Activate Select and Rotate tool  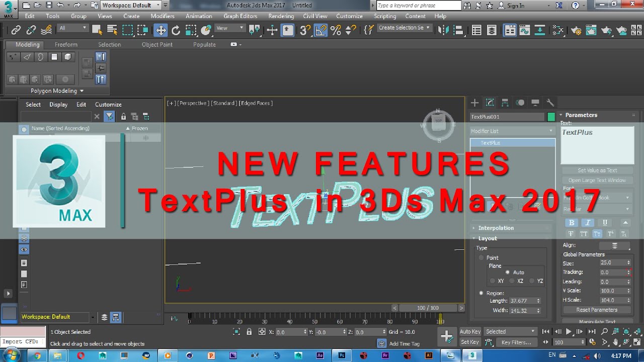(176, 30)
